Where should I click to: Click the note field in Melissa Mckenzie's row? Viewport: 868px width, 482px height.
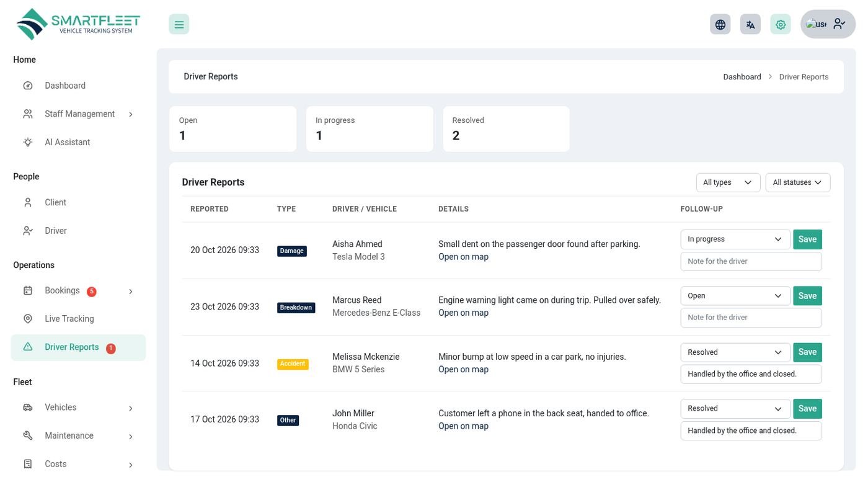(x=751, y=374)
